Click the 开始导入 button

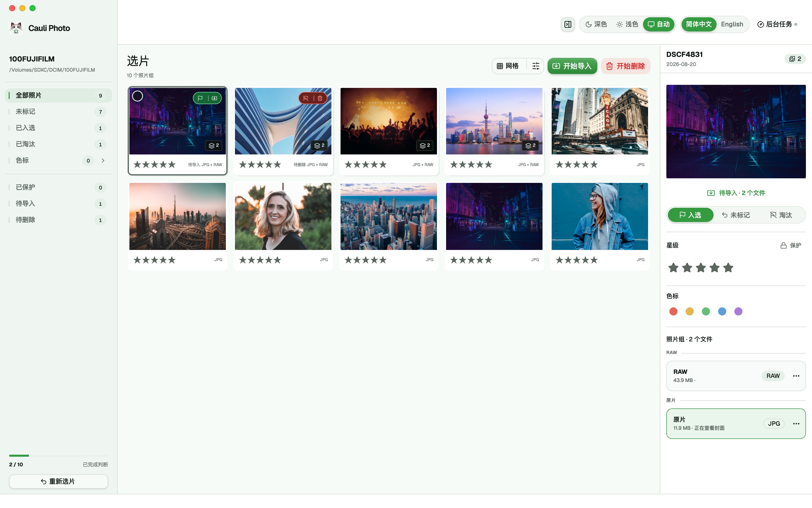point(572,66)
